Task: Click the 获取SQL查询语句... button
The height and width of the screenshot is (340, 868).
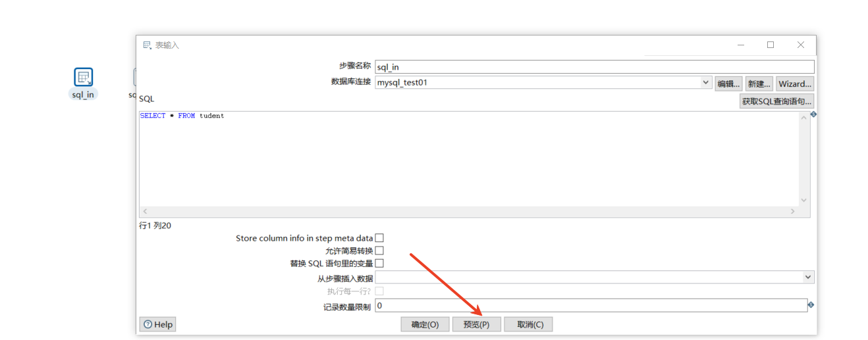Action: click(777, 101)
